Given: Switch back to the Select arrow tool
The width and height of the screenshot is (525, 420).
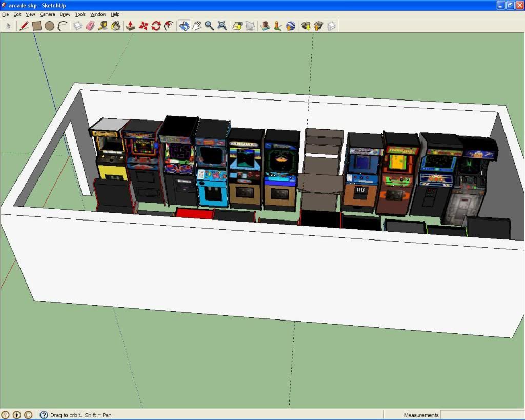Looking at the screenshot, I should 8,26.
